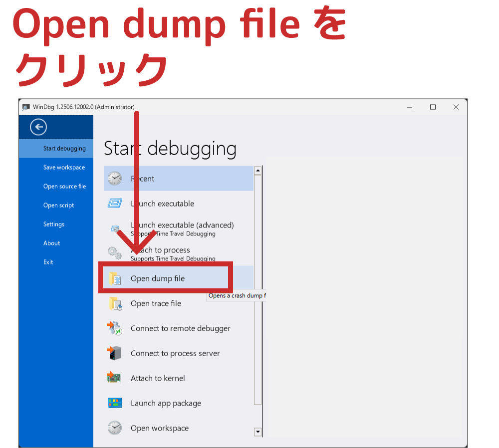Choose Save workspace from the sidebar

click(64, 167)
